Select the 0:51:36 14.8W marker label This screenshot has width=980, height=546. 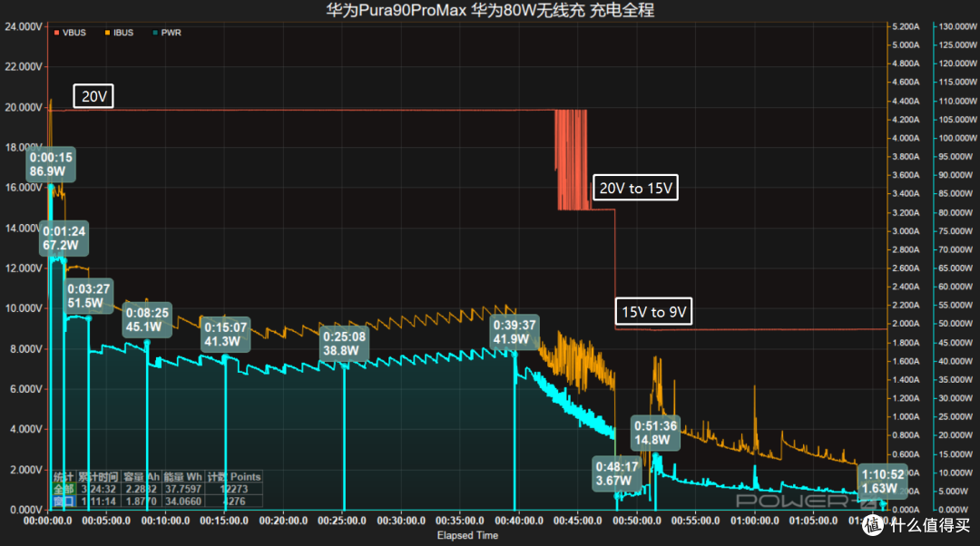coord(655,433)
